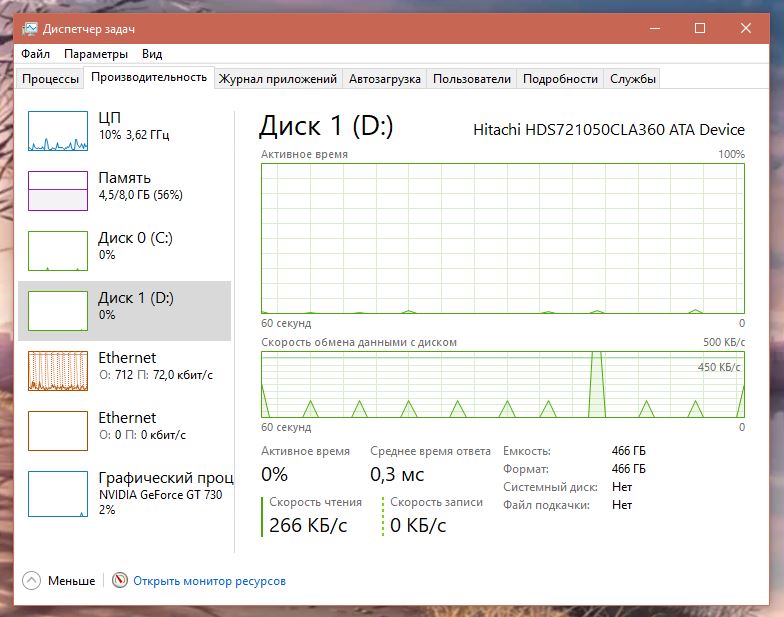Close the Диспетчер задач window
784x617 pixels.
point(746,28)
